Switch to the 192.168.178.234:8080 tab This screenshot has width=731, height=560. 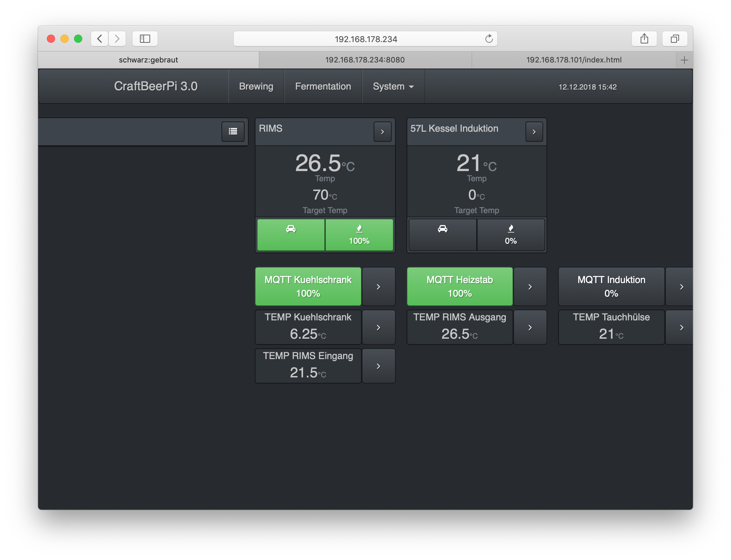click(x=365, y=60)
